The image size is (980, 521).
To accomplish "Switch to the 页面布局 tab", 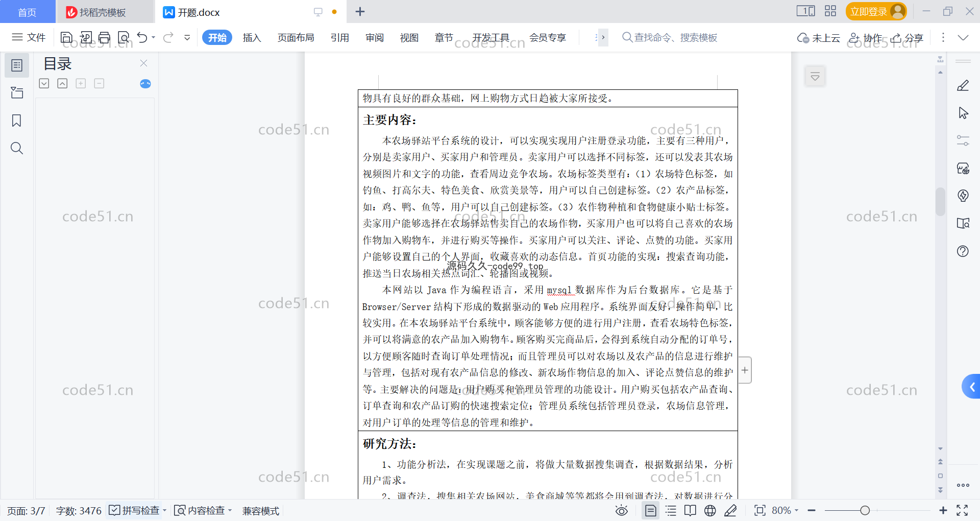I will click(296, 37).
